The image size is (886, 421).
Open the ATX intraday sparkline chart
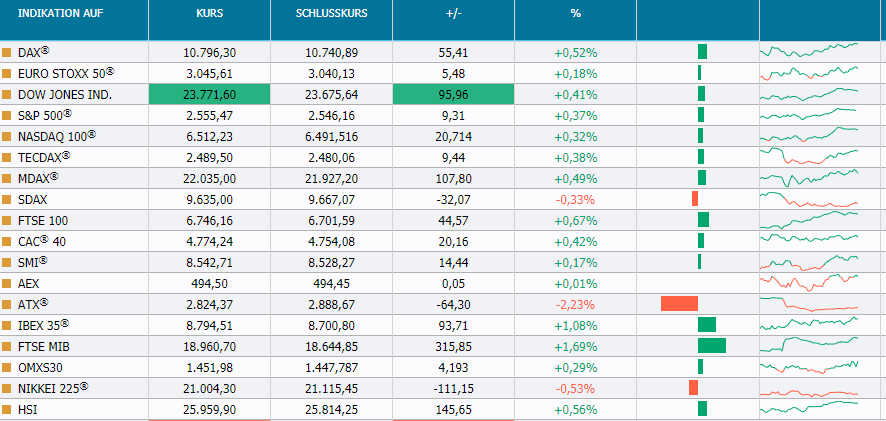tap(808, 304)
